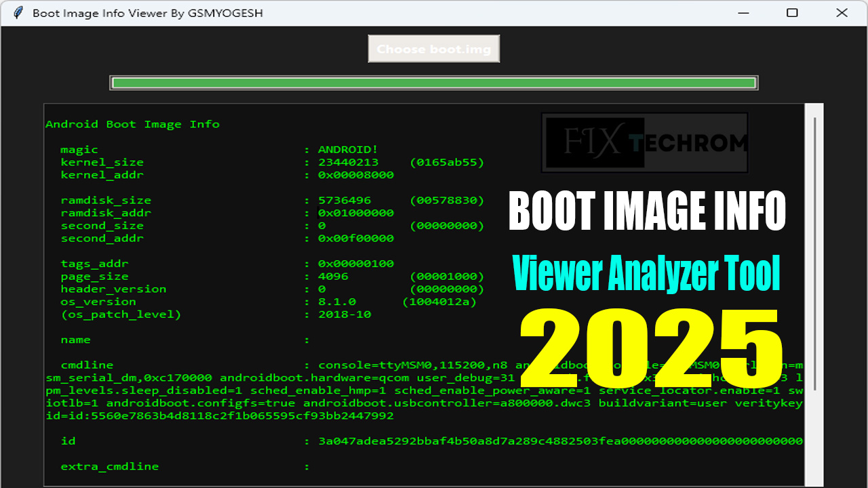Click the "magic" label

(79, 150)
